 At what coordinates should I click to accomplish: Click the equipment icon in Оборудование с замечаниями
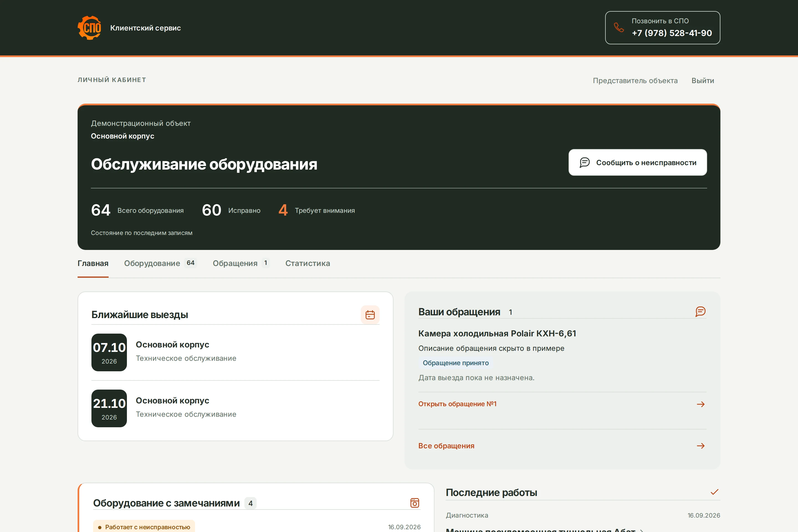[415, 503]
